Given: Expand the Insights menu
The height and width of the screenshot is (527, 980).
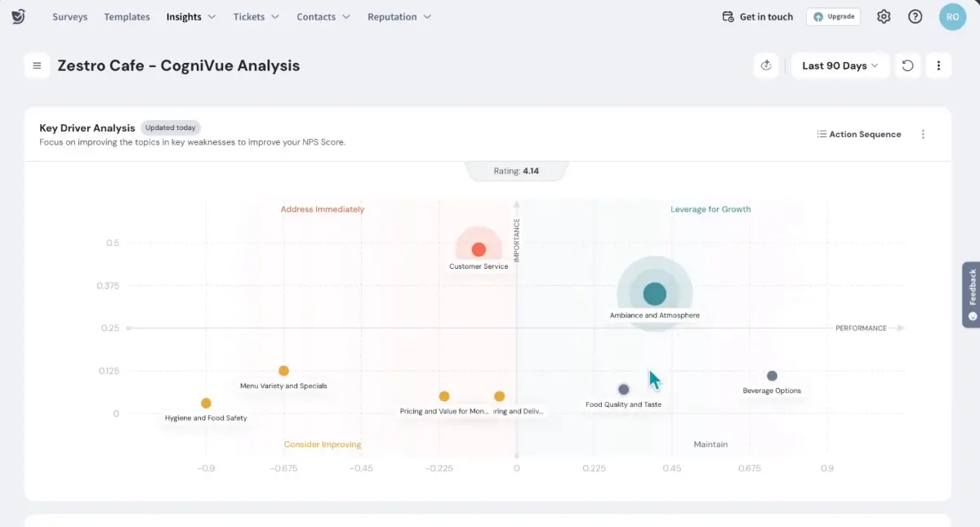Looking at the screenshot, I should tap(191, 16).
